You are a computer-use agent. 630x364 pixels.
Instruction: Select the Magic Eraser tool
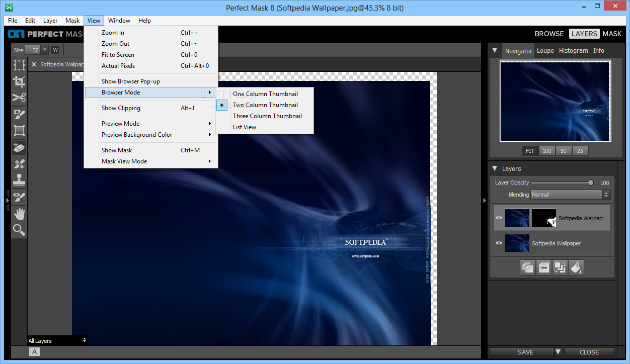19,147
